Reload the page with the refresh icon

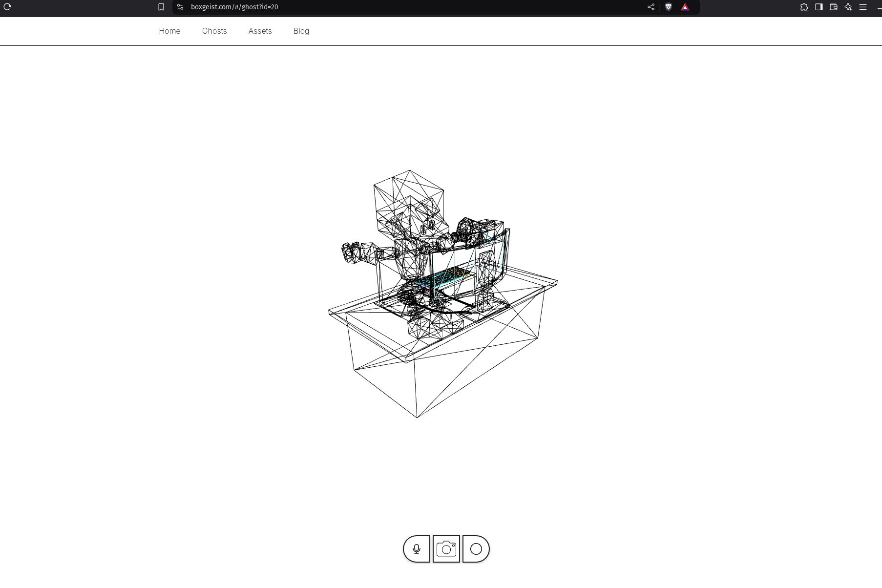(x=7, y=7)
